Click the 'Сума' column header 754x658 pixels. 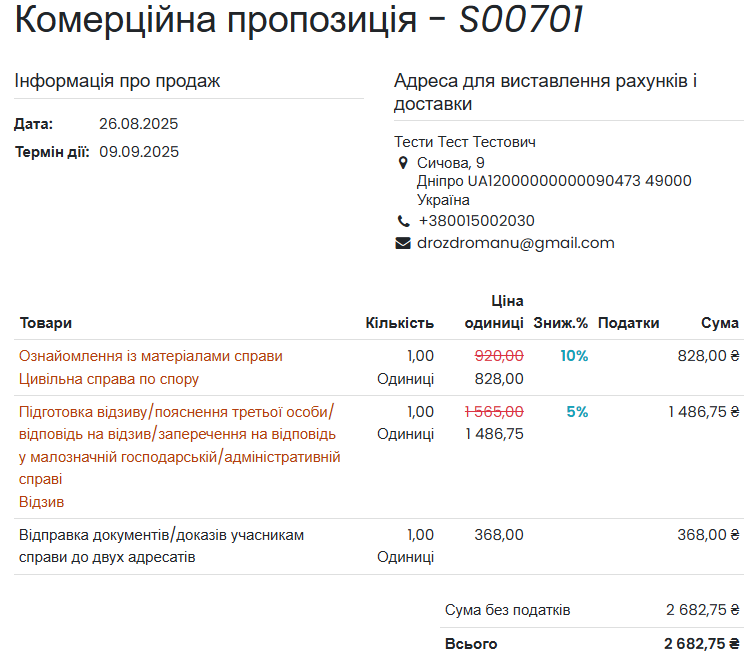[x=720, y=323]
